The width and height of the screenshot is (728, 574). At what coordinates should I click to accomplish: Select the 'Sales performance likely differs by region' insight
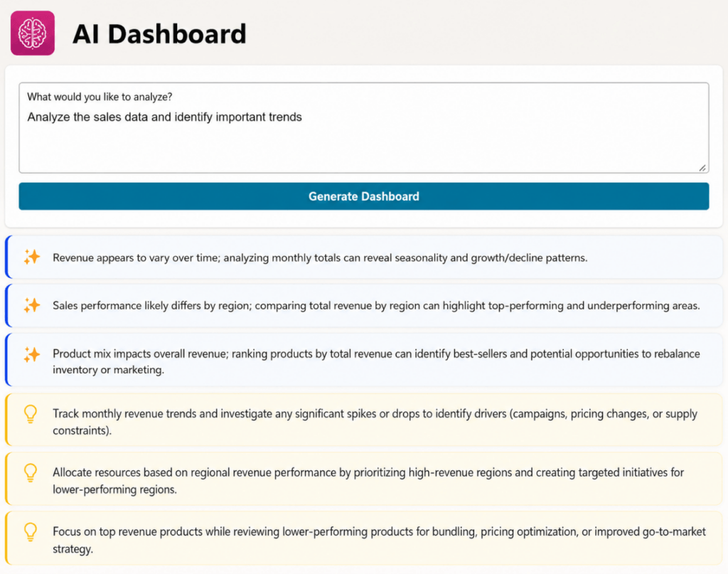pyautogui.click(x=363, y=306)
